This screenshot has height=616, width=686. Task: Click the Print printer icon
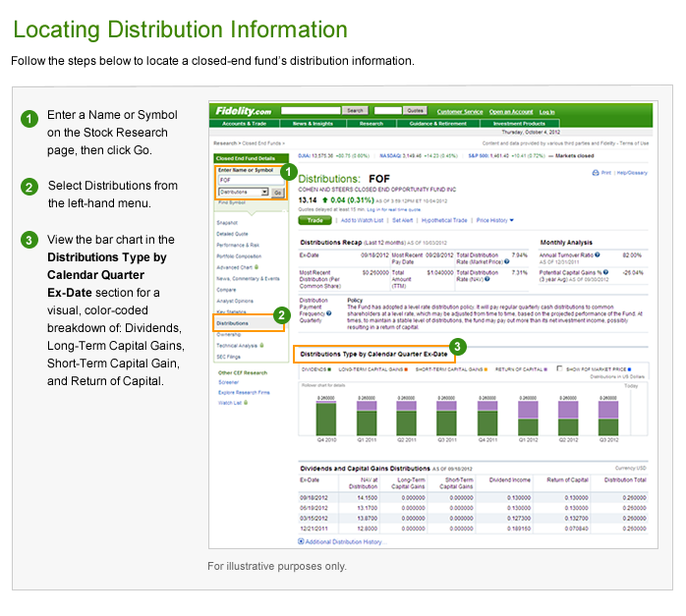pos(595,172)
